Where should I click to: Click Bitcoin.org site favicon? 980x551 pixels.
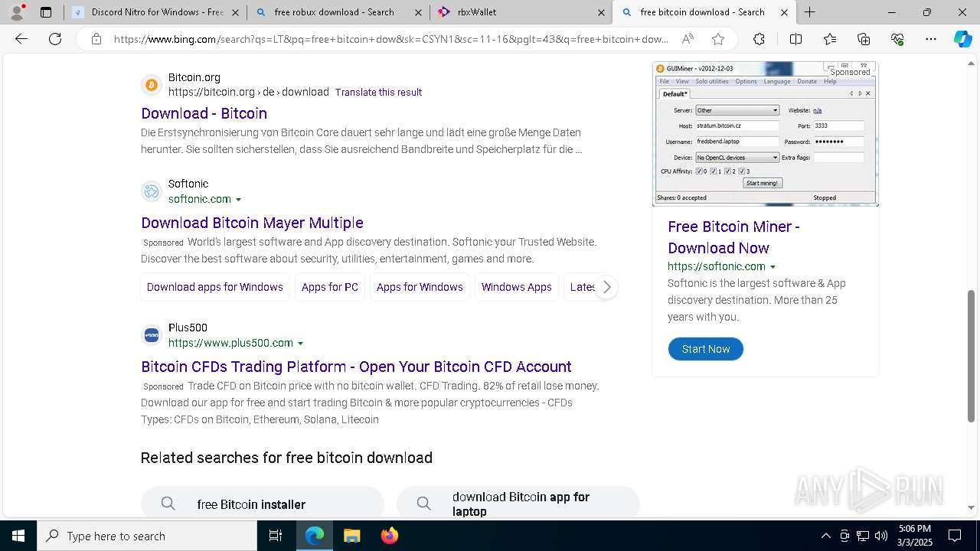(152, 85)
